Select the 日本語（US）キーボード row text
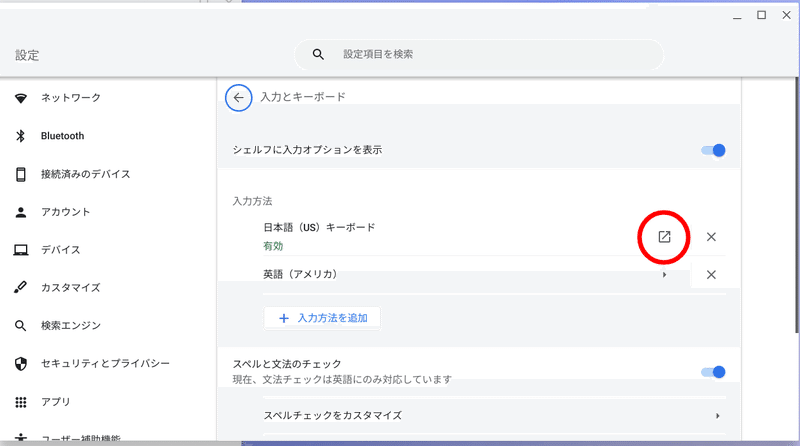This screenshot has width=800, height=446. click(x=319, y=227)
